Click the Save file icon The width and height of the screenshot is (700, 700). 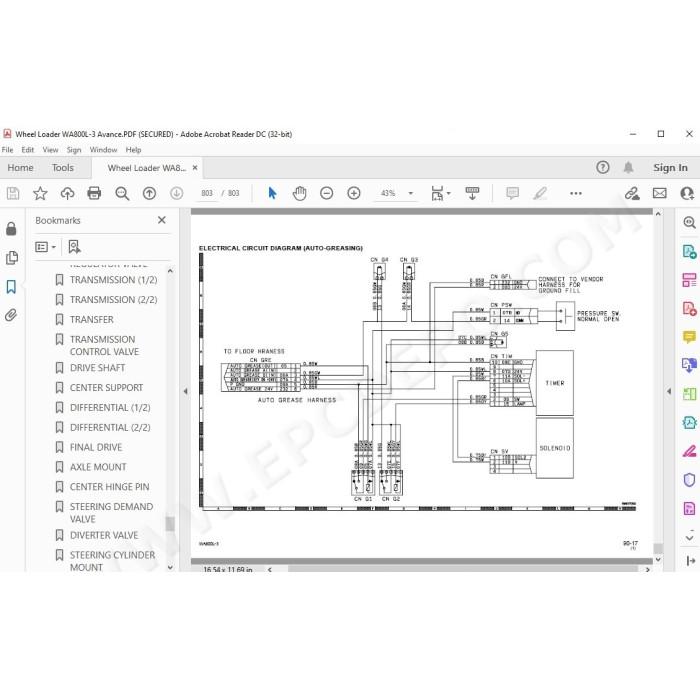13,193
